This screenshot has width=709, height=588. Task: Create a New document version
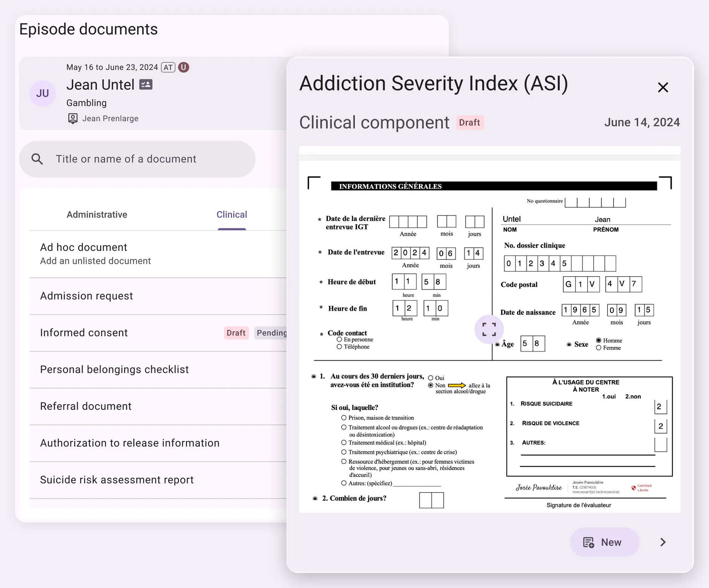tap(604, 542)
